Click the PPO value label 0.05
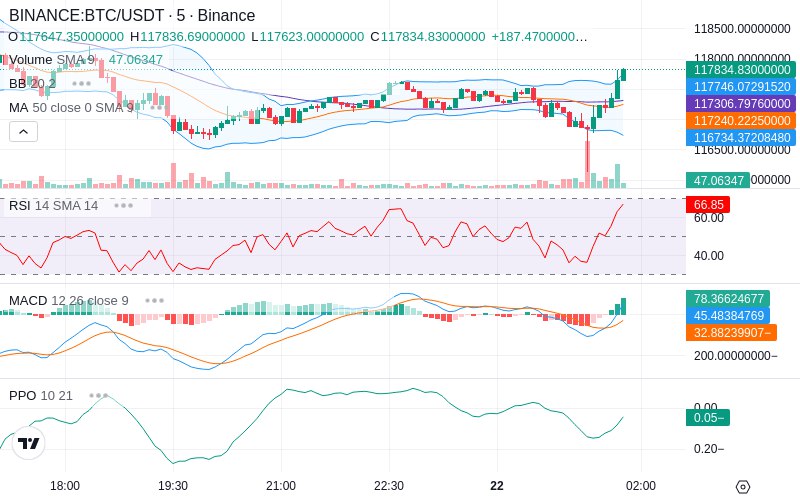The width and height of the screenshot is (800, 500). coord(708,417)
